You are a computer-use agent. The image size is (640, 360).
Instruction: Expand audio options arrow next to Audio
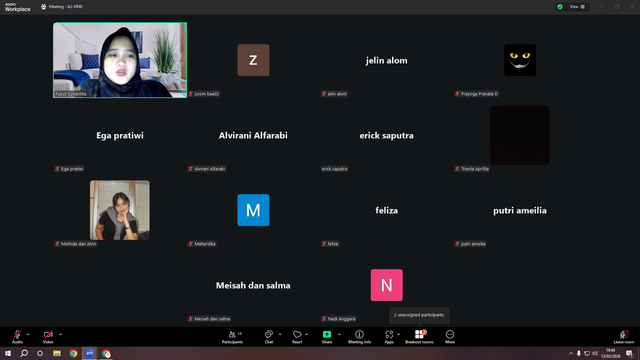[28, 334]
